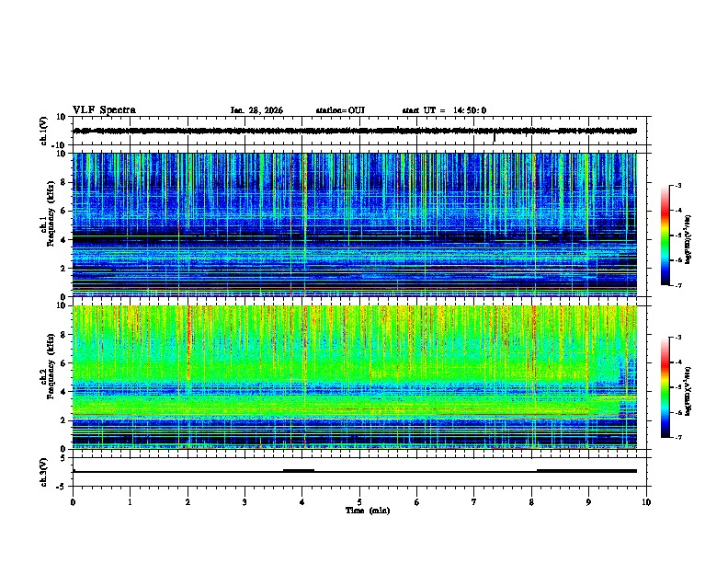Click the "ch.1(V)" axis label

click(44, 131)
